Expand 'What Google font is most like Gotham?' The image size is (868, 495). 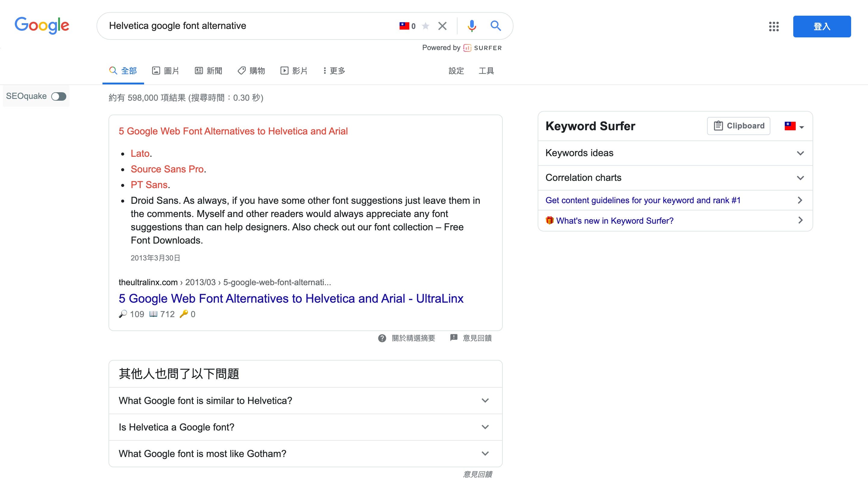point(306,453)
